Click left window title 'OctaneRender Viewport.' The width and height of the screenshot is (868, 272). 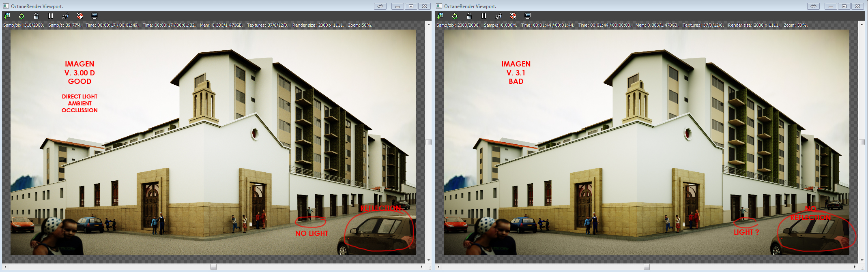tap(37, 6)
